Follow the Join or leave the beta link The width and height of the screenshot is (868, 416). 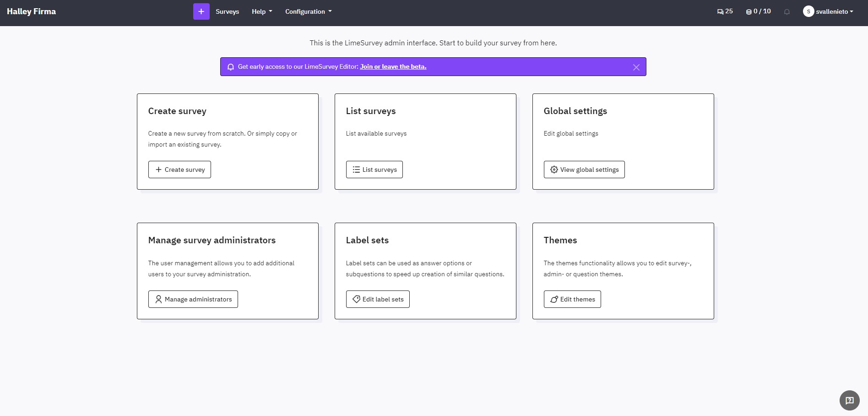pos(393,67)
